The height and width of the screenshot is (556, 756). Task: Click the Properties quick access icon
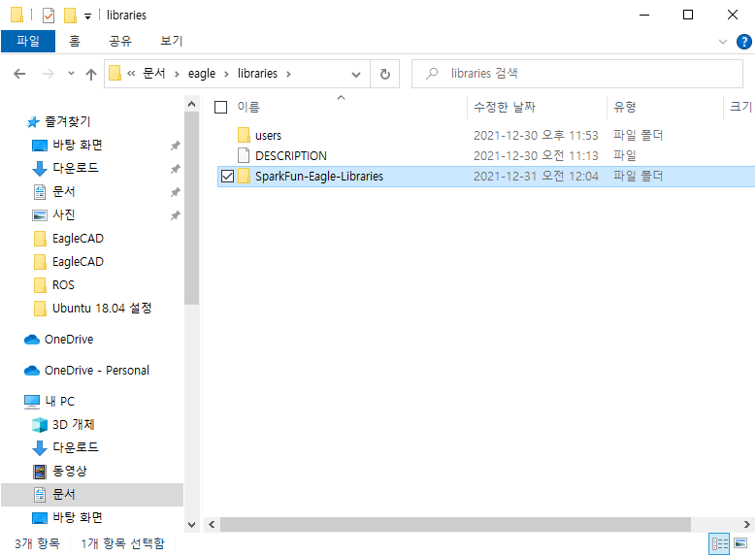(x=49, y=16)
